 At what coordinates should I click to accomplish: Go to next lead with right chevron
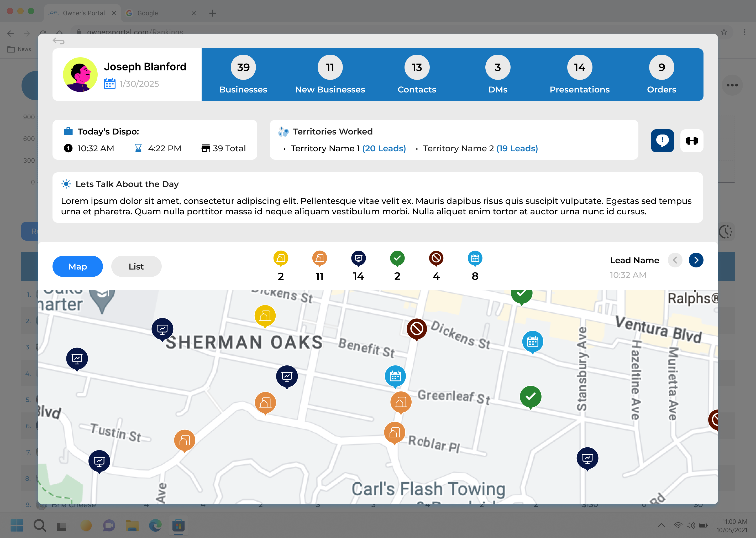(696, 260)
